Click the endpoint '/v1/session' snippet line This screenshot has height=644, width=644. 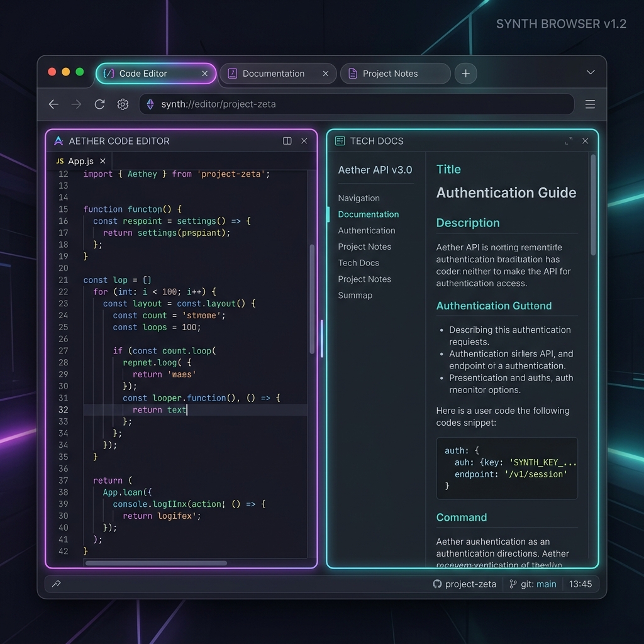[x=511, y=474]
